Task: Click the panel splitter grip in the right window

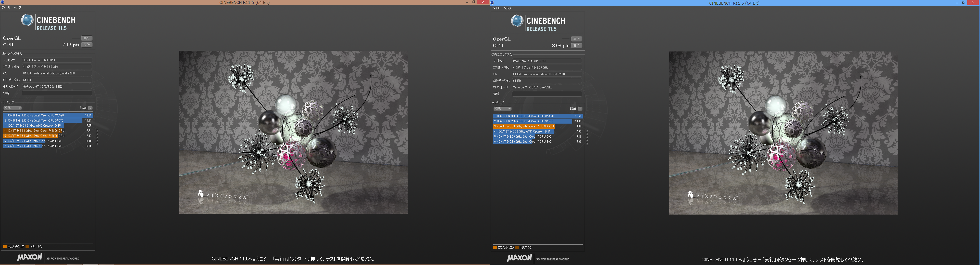Action: pyautogui.click(x=587, y=138)
